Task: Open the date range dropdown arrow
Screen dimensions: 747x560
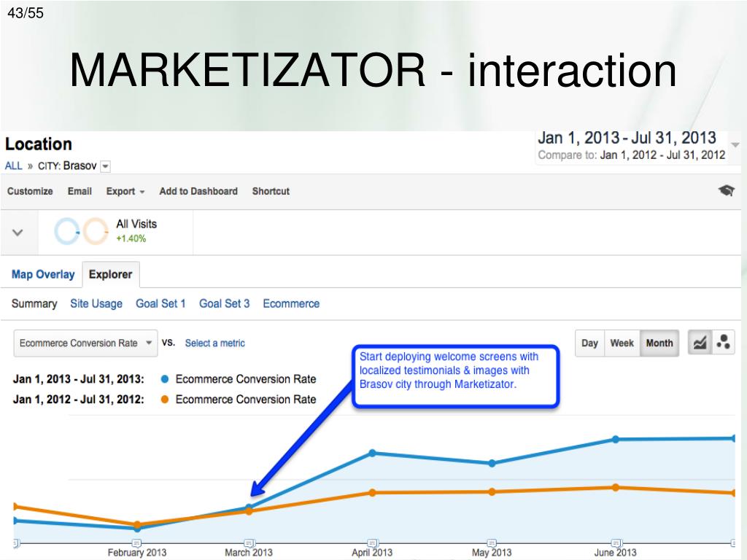Action: [735, 144]
